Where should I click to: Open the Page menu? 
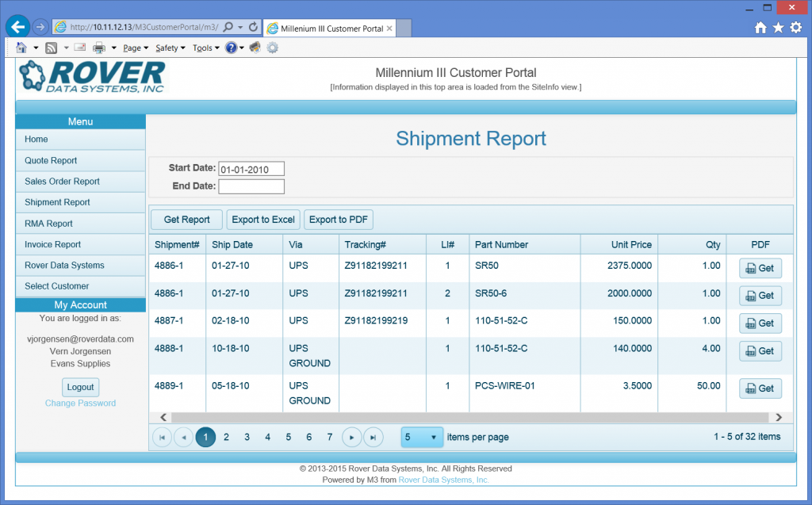point(135,48)
